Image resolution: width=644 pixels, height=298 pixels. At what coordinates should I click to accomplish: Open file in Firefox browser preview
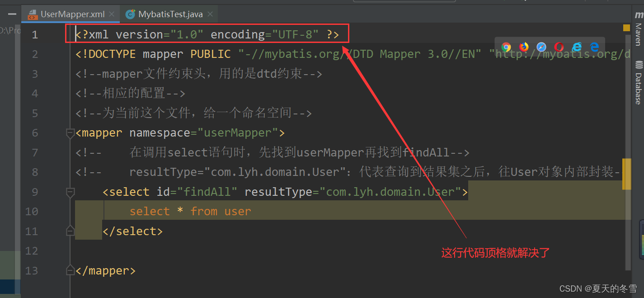point(523,47)
